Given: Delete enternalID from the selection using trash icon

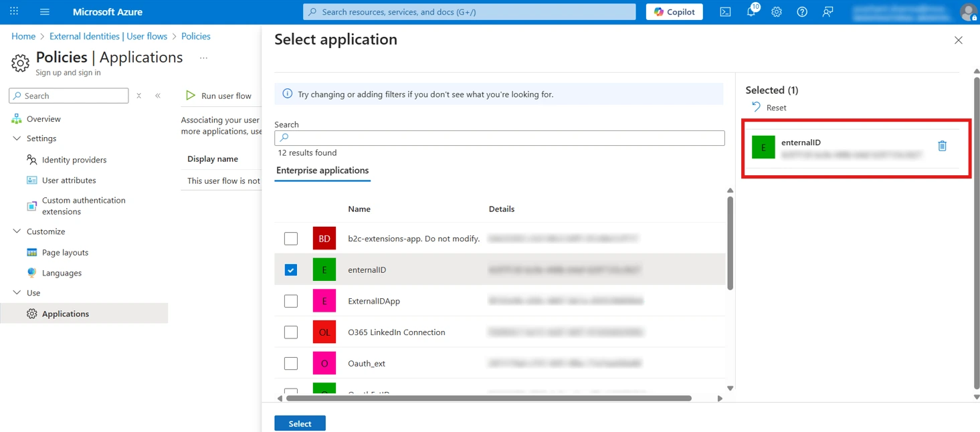Looking at the screenshot, I should click(943, 146).
